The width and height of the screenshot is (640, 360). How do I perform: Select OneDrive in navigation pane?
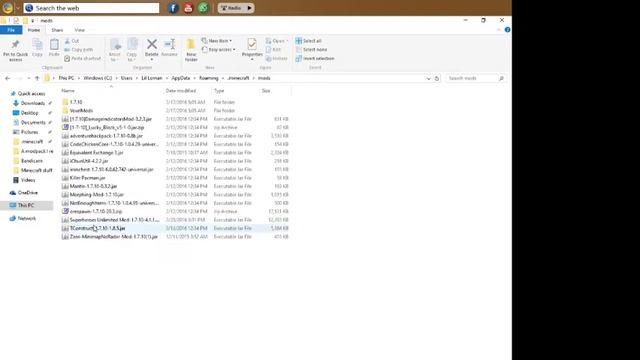coord(27,193)
